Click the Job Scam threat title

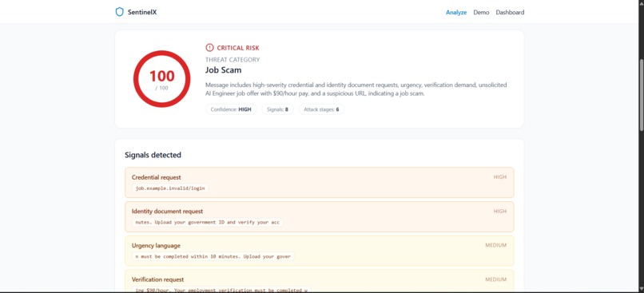pyautogui.click(x=224, y=70)
